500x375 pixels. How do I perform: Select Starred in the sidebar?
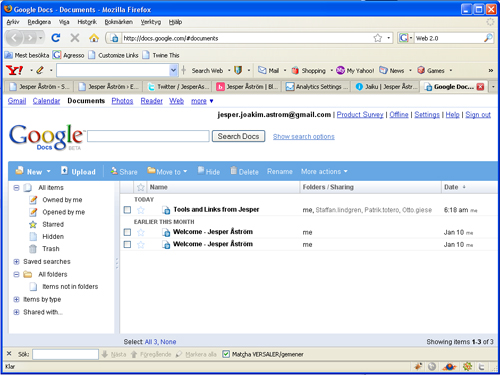[x=53, y=224]
